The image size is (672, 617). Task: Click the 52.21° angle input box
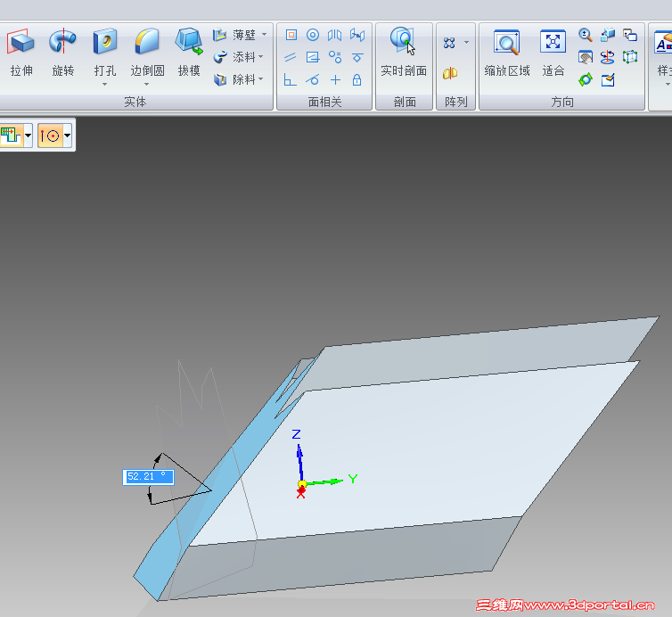tap(148, 477)
